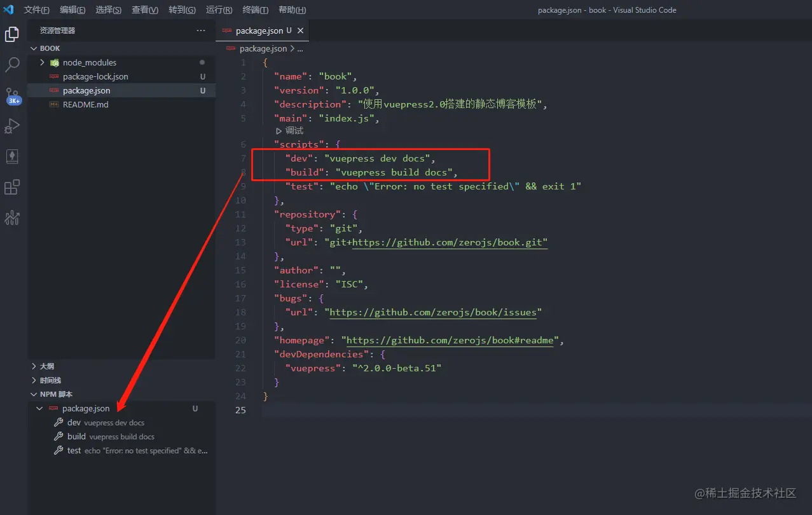Click package.json in the breadcrumb
This screenshot has height=515, width=812.
[x=263, y=48]
